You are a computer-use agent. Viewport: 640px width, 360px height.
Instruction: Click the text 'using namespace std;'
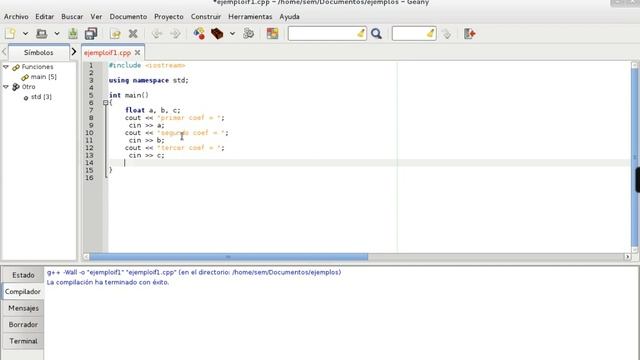(x=149, y=80)
